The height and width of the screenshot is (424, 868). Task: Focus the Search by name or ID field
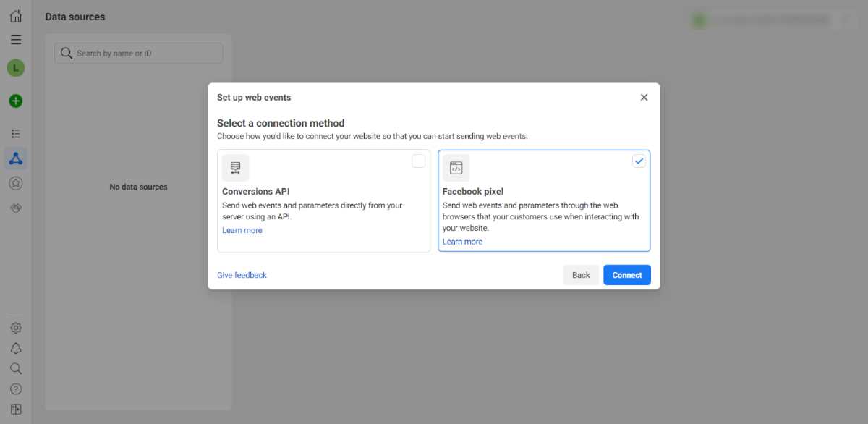coord(139,53)
